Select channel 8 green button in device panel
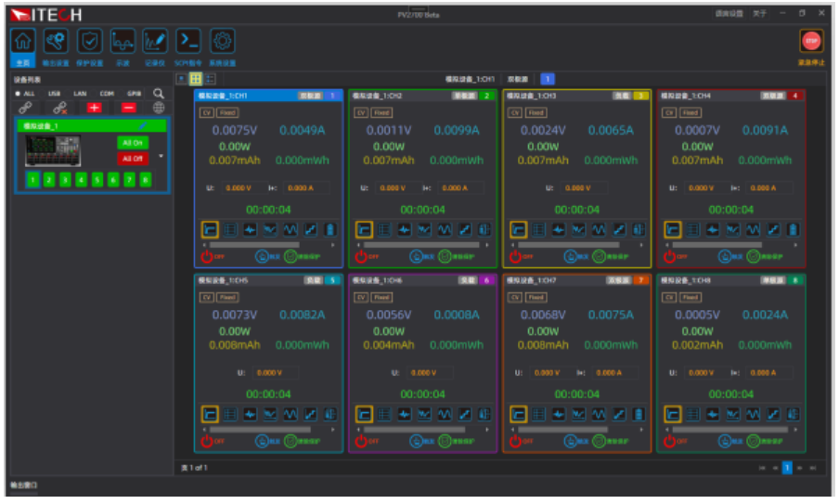Screen dimensions: 839x504 coord(145,180)
